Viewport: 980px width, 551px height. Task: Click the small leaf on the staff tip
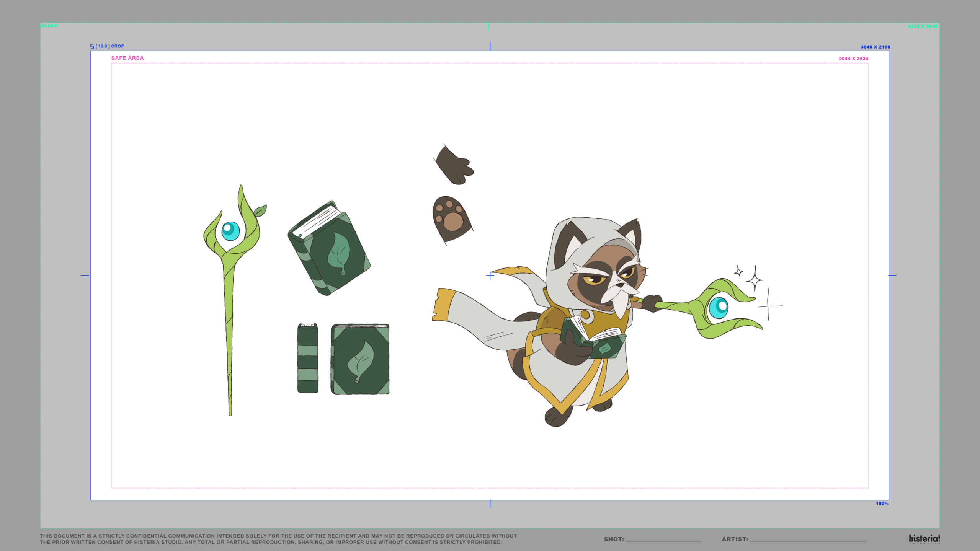(x=260, y=210)
